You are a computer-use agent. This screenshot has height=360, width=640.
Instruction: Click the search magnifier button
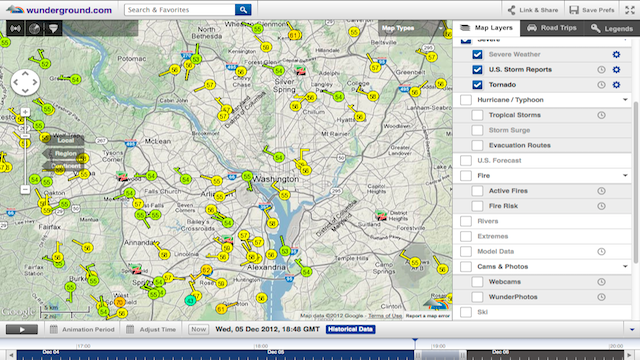243,10
